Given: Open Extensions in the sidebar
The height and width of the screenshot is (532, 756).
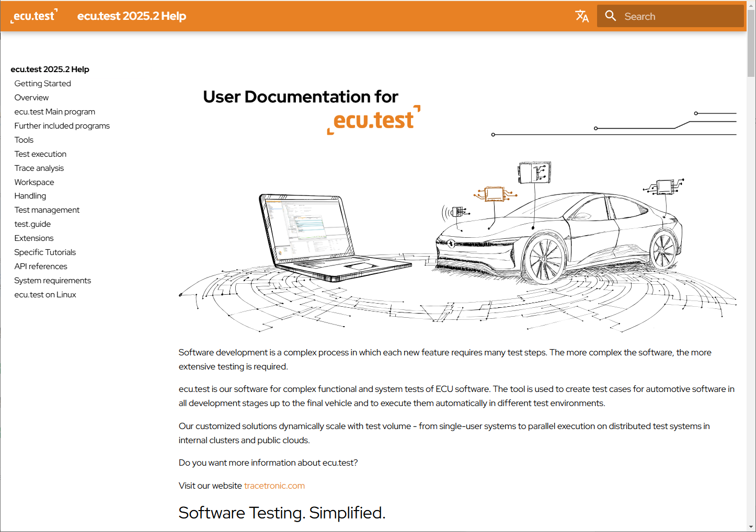Looking at the screenshot, I should pos(34,238).
